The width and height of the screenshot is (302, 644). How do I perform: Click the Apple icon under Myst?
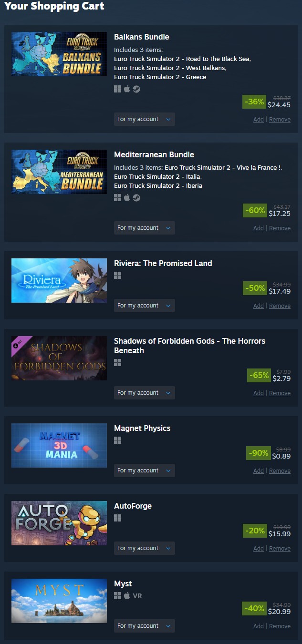click(127, 596)
